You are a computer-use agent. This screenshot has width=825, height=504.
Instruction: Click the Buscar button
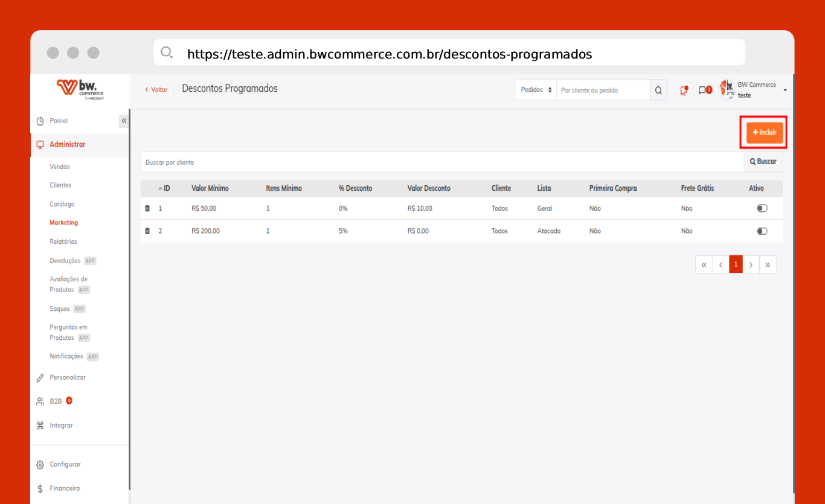click(763, 162)
